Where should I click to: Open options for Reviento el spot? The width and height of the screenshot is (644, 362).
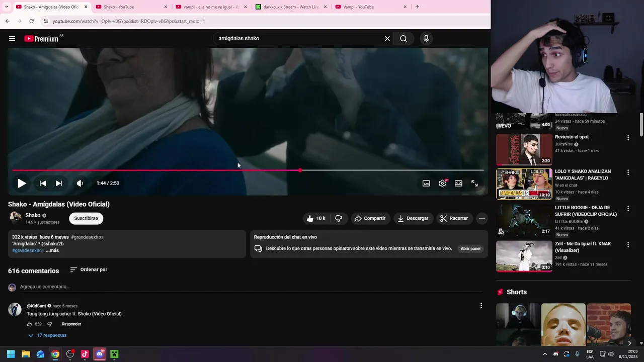click(628, 138)
